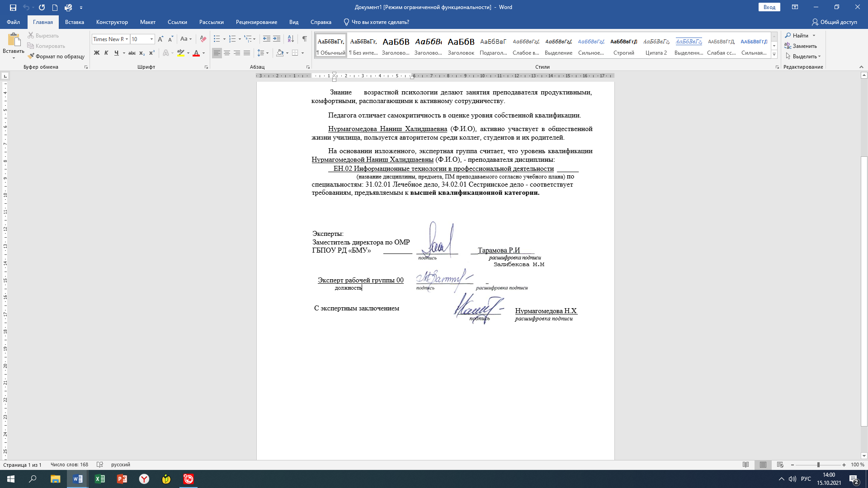This screenshot has width=868, height=488.
Task: Click the Вход sign-in button
Action: [x=769, y=7]
